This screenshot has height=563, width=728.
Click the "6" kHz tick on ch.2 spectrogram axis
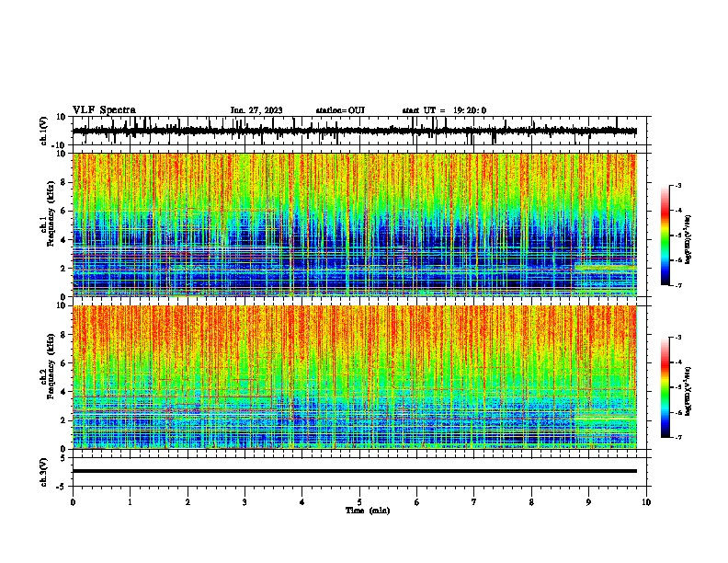pyautogui.click(x=64, y=362)
